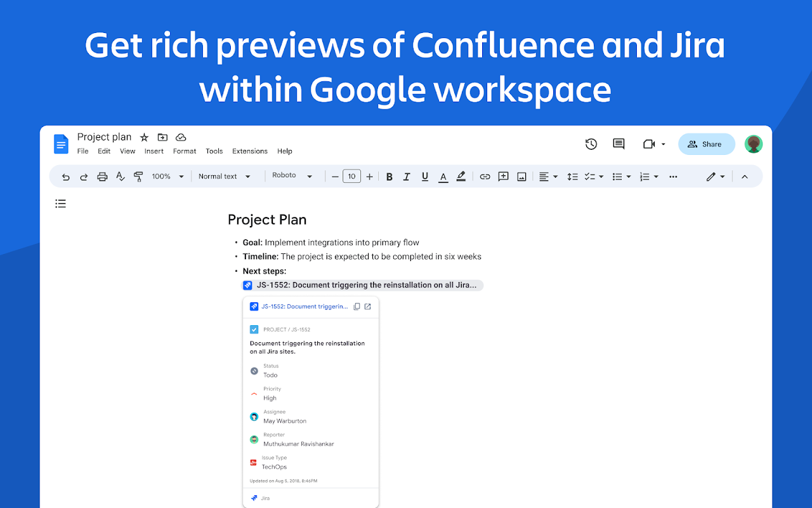Open the File menu

(83, 151)
